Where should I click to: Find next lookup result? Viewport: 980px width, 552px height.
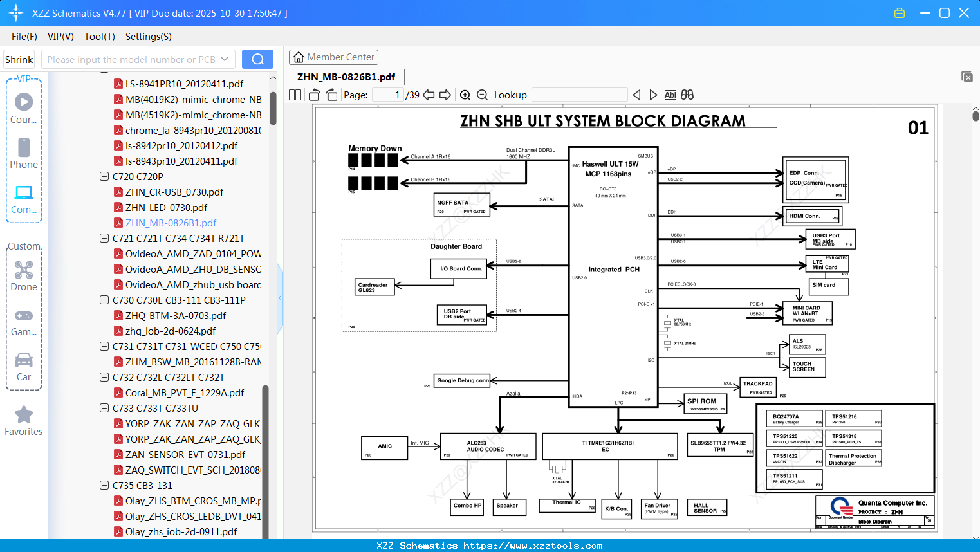pos(653,95)
